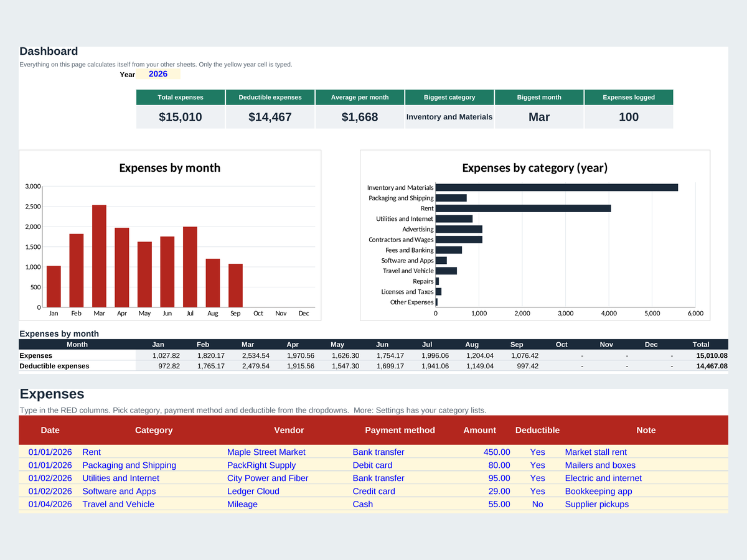Click the Average per month value $1,668

click(360, 117)
